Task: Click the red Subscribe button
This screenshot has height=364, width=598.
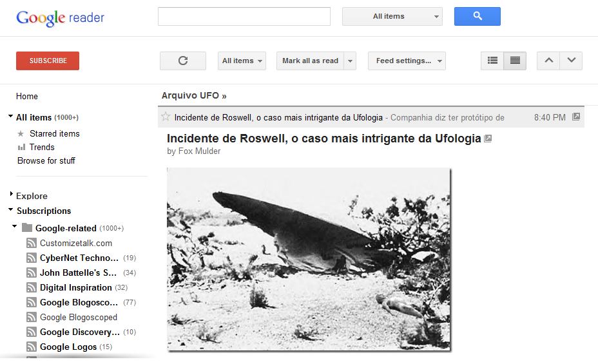Action: click(48, 61)
